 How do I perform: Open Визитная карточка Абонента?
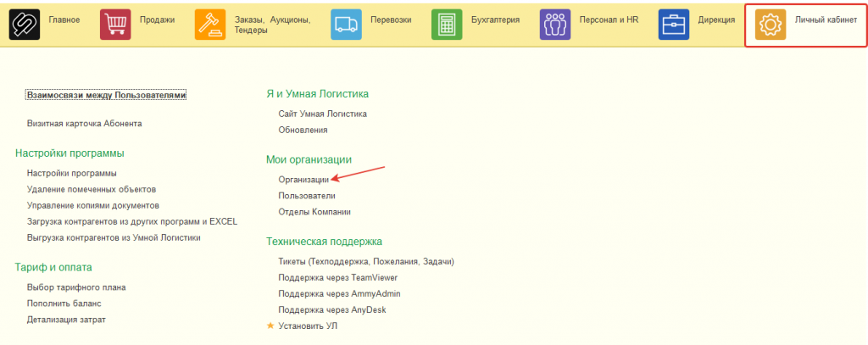[x=85, y=124]
